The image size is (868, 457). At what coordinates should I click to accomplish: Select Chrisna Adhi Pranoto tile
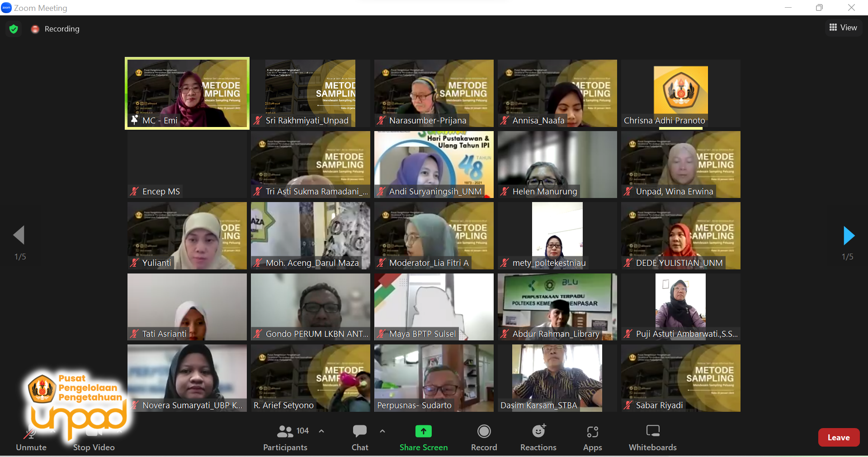click(x=681, y=93)
